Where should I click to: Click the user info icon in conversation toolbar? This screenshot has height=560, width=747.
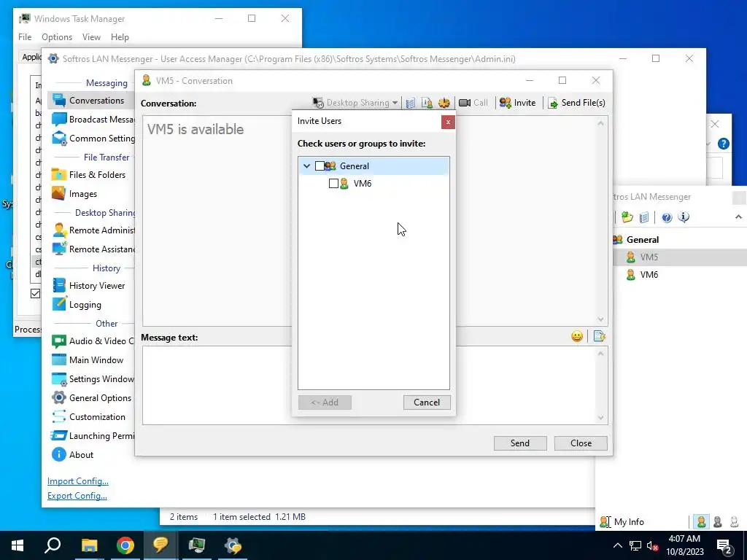tap(427, 103)
